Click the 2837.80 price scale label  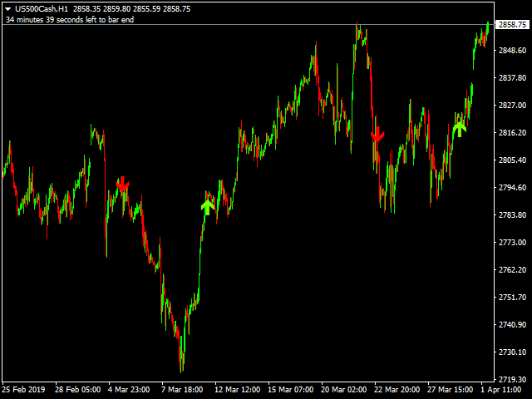point(512,78)
